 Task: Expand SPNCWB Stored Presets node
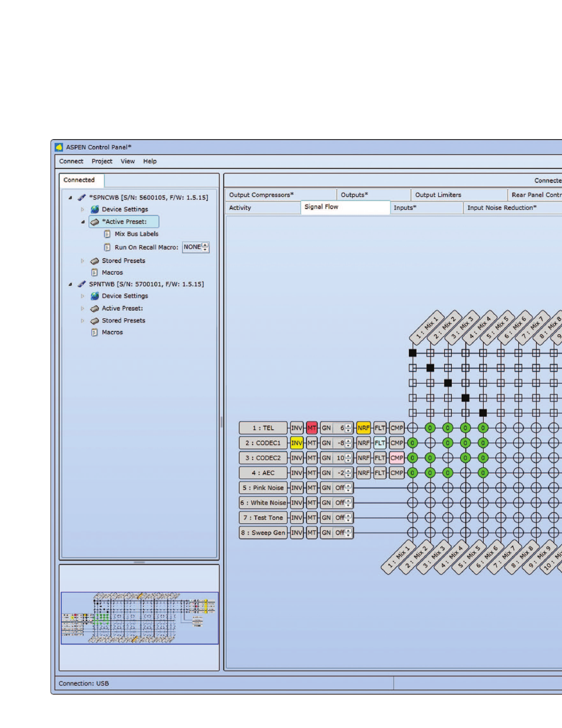click(82, 261)
